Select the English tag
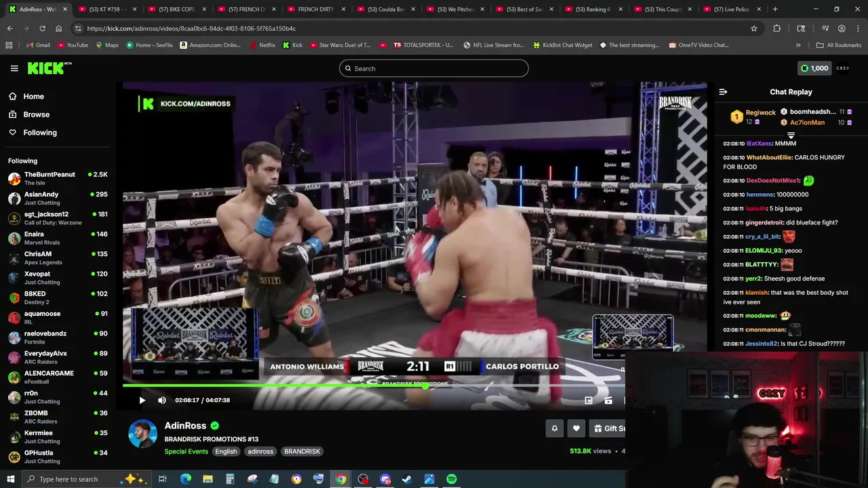The image size is (868, 488). click(x=226, y=451)
